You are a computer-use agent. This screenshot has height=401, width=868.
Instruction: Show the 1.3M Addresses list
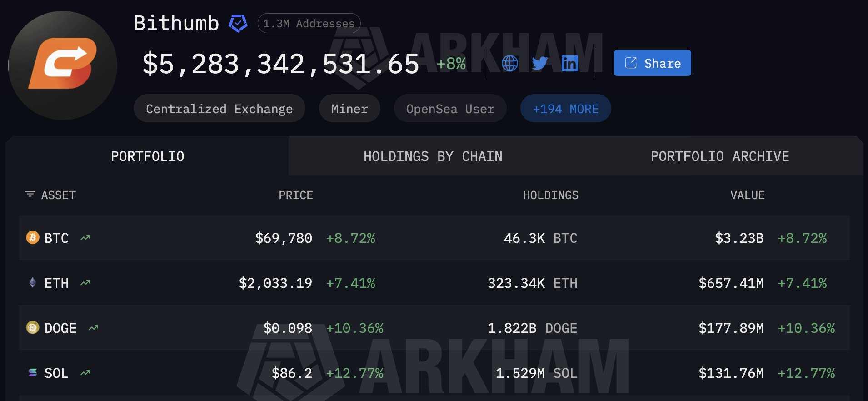coord(309,24)
